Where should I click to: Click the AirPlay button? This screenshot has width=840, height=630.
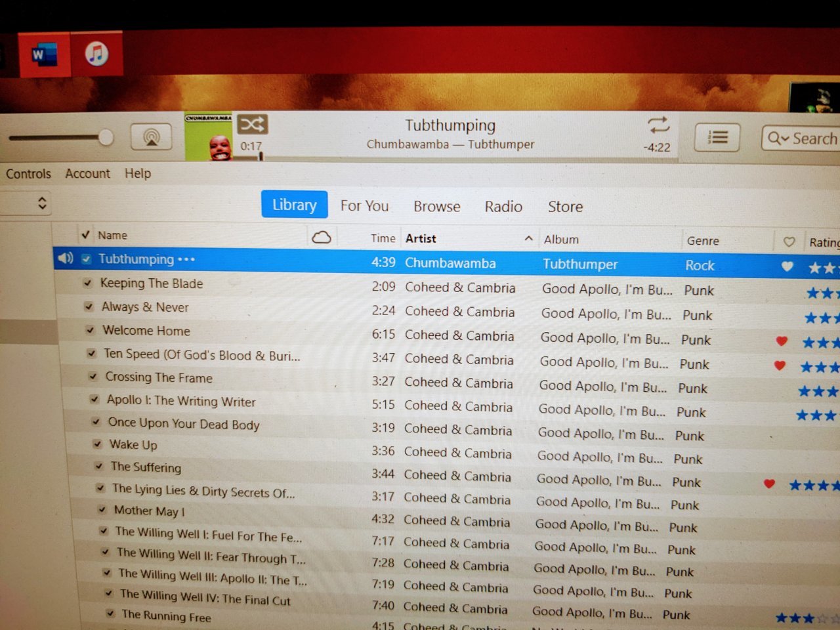point(152,136)
